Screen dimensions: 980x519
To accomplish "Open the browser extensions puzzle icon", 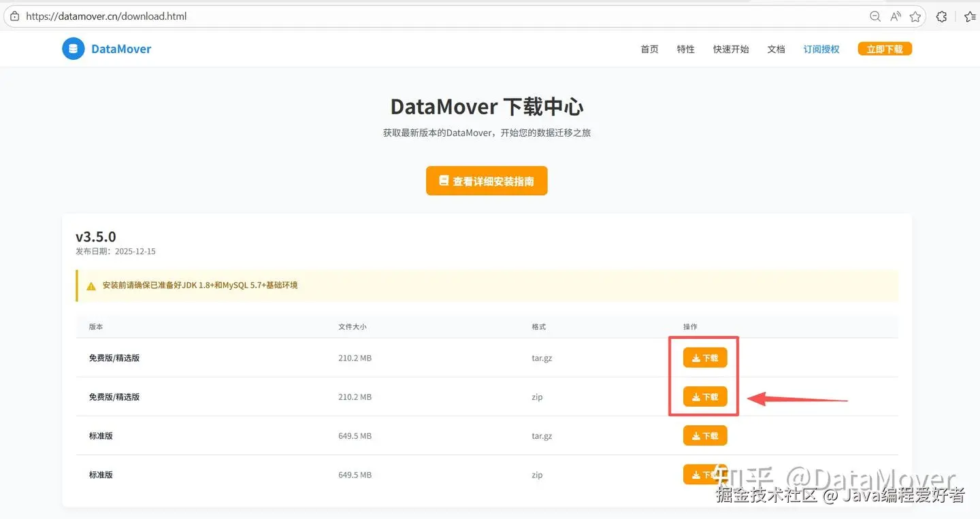I will click(942, 16).
